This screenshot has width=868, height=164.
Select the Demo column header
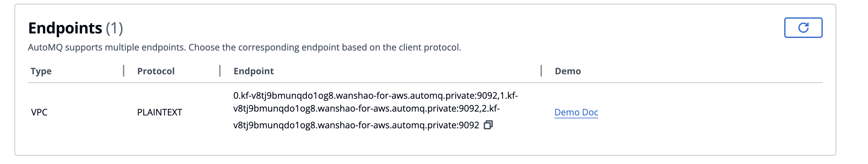coord(568,71)
